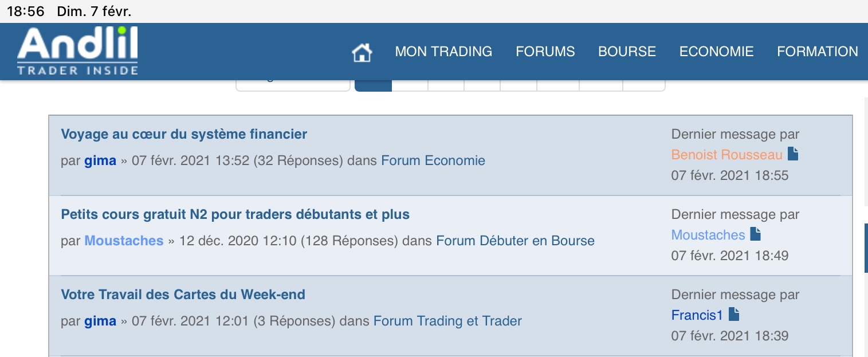The width and height of the screenshot is (868, 357).
Task: Open the Forum Economie link
Action: click(x=433, y=160)
